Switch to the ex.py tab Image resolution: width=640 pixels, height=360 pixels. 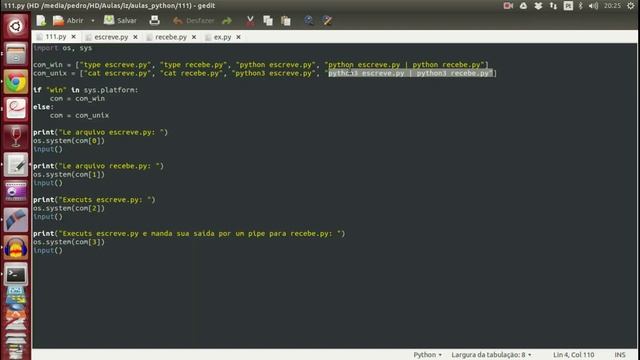(222, 37)
